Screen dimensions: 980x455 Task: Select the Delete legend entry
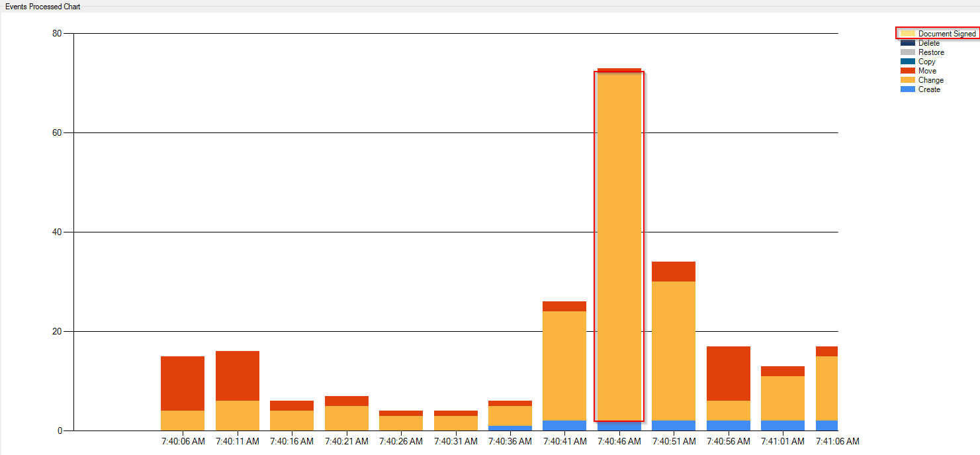(929, 42)
